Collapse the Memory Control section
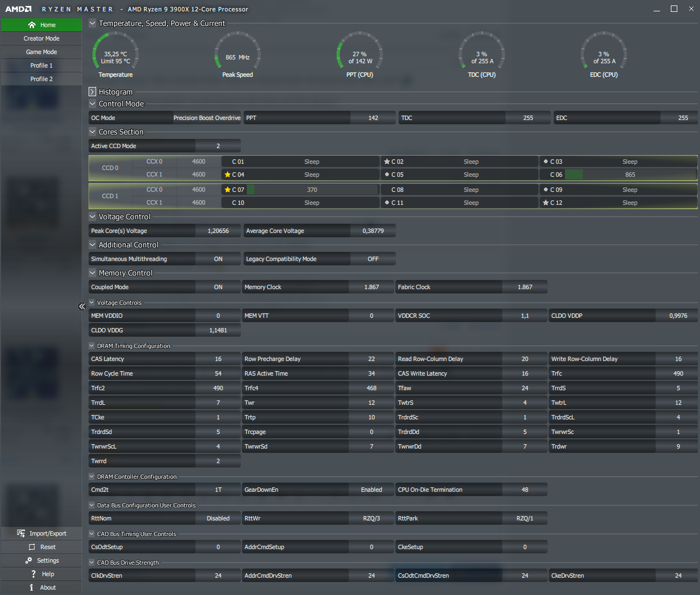 92,273
